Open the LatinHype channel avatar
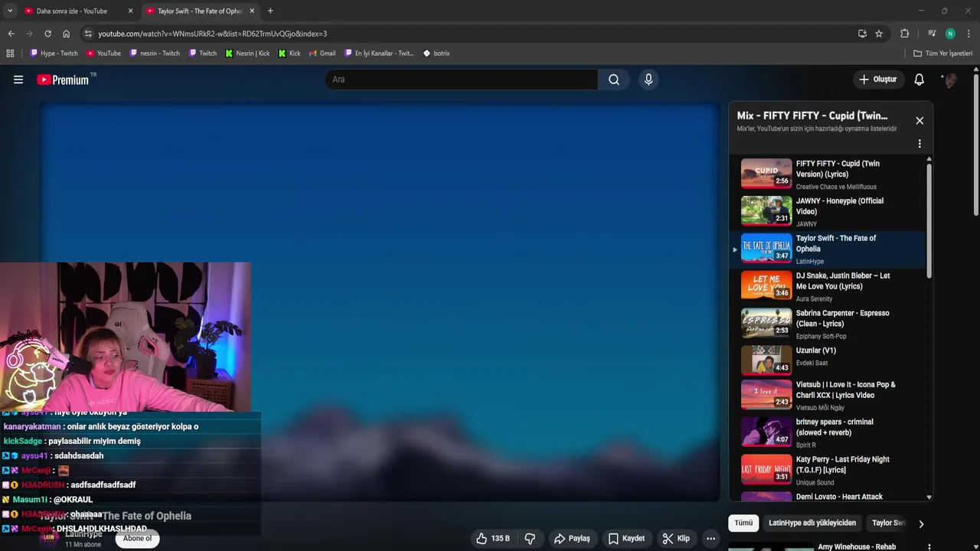980x551 pixels. tap(49, 538)
